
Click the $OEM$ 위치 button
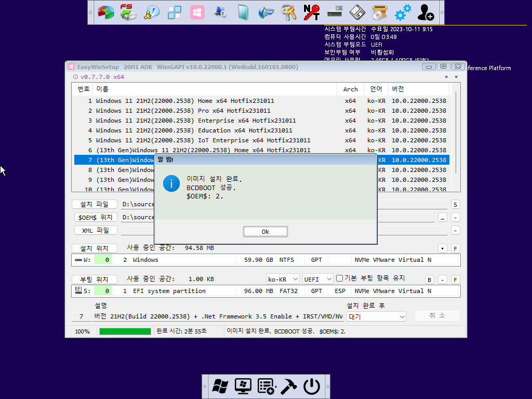[96, 217]
